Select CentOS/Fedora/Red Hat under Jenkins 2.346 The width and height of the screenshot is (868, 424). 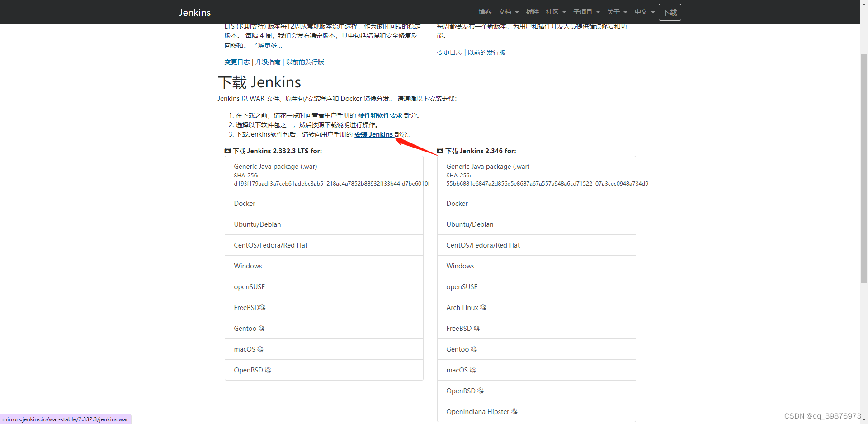pos(537,245)
